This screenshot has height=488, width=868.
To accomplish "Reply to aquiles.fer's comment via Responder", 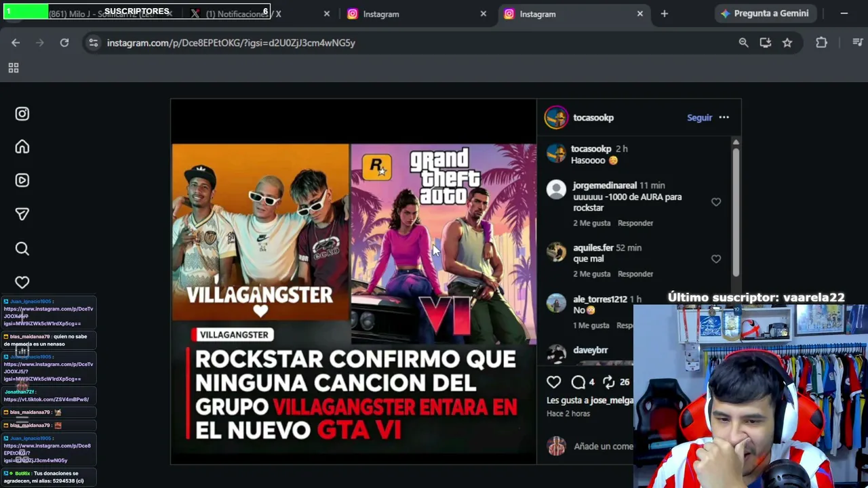I will (635, 274).
